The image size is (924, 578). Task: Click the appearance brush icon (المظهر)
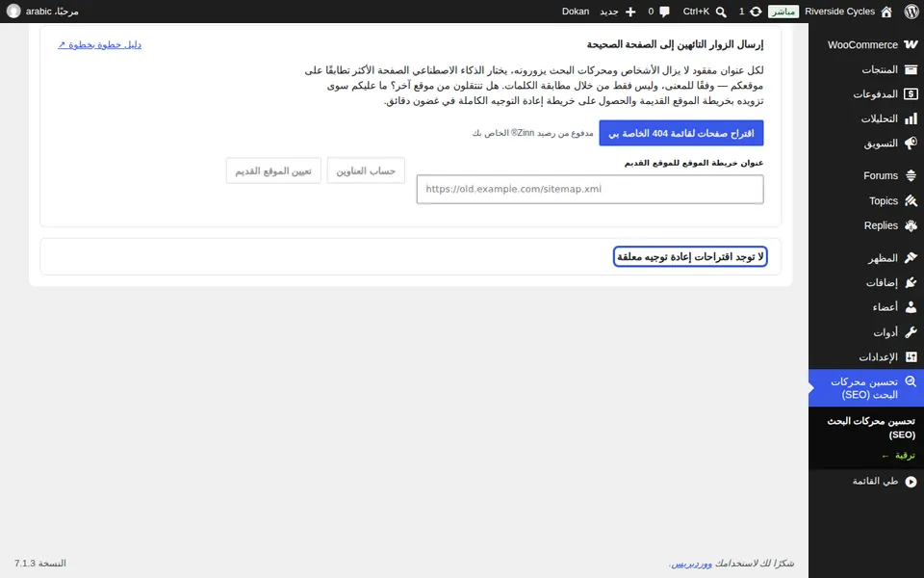point(911,258)
